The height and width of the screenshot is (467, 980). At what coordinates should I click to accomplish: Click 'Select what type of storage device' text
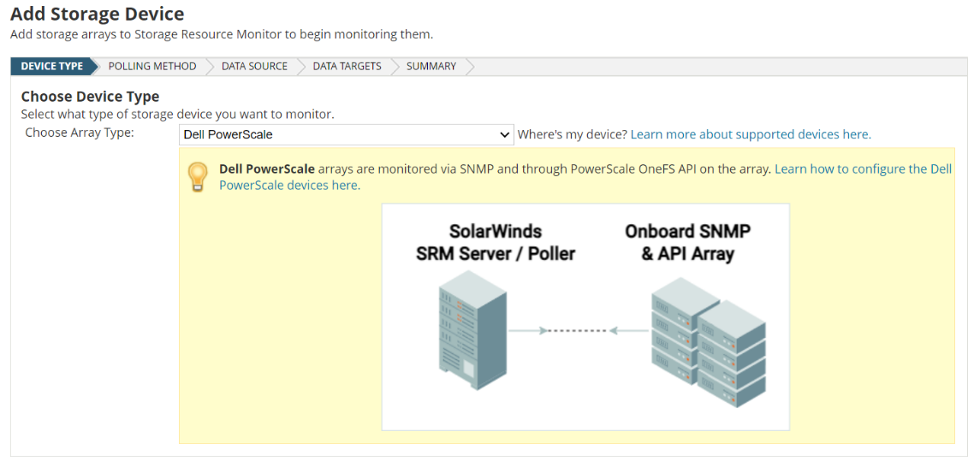click(x=177, y=115)
